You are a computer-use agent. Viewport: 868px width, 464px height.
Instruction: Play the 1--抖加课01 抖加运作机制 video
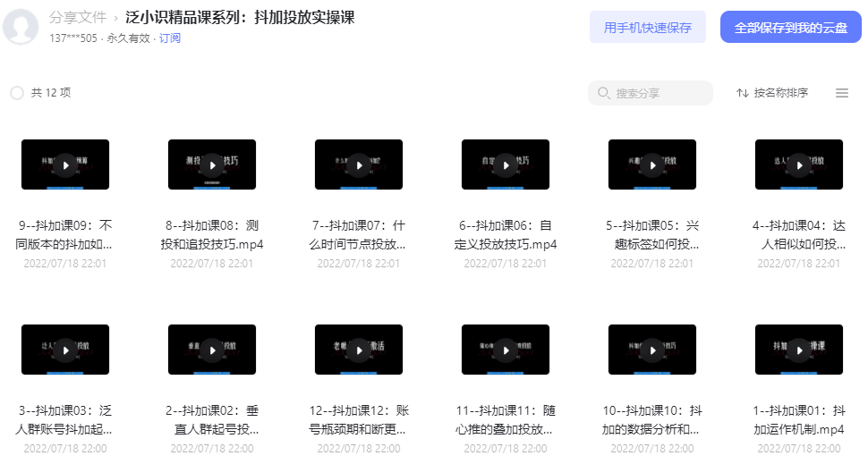pyautogui.click(x=799, y=350)
